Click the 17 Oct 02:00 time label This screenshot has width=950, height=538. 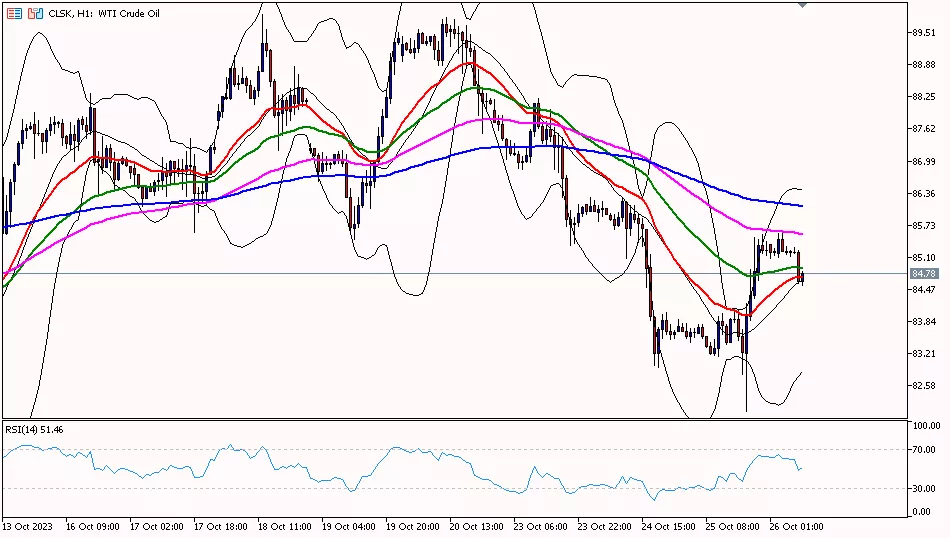(x=156, y=526)
